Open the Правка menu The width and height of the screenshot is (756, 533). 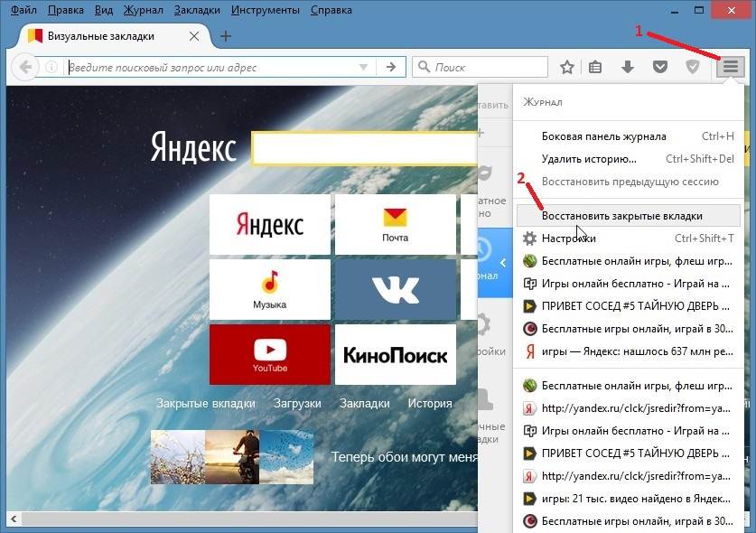pos(66,10)
